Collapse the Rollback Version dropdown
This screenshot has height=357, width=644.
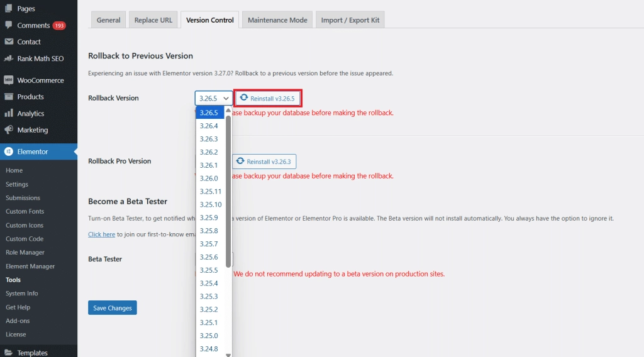click(x=214, y=99)
